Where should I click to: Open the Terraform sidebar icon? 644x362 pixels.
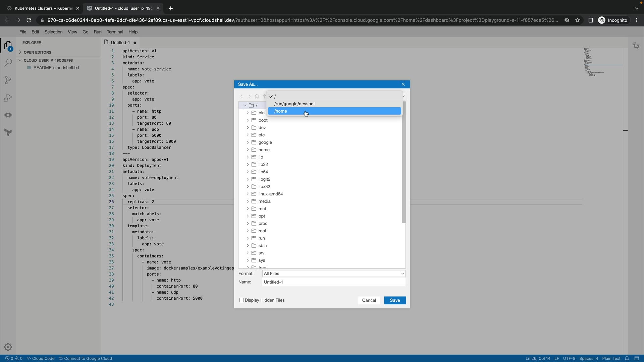coord(8,132)
